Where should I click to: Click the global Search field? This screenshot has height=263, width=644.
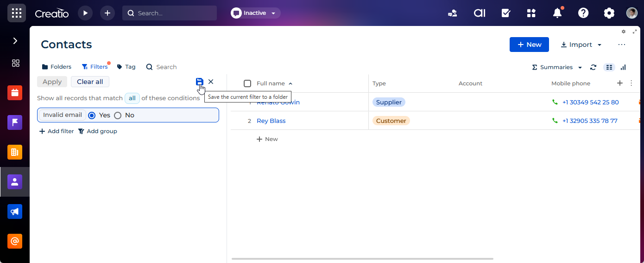click(x=170, y=13)
